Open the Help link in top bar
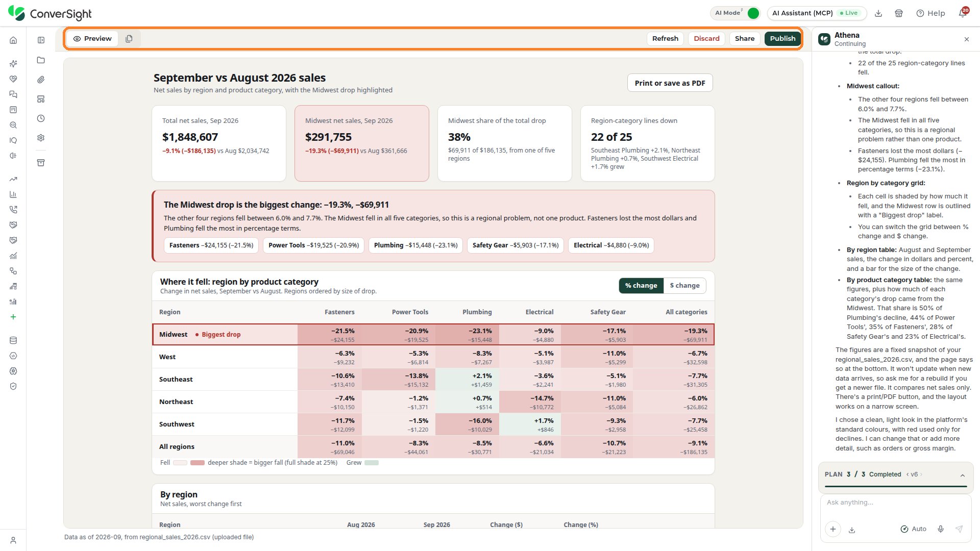The width and height of the screenshot is (980, 551). (930, 13)
